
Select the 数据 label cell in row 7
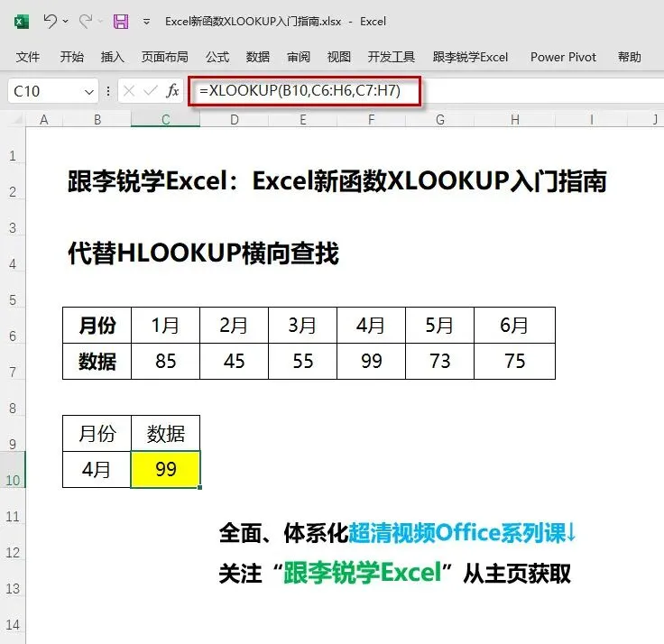pyautogui.click(x=97, y=361)
